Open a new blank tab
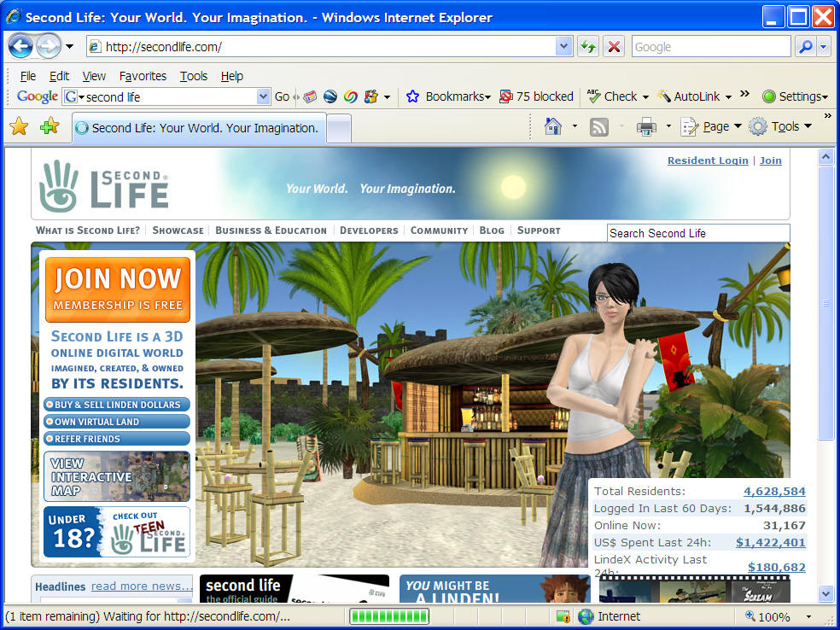Viewport: 840px width, 630px height. [339, 129]
